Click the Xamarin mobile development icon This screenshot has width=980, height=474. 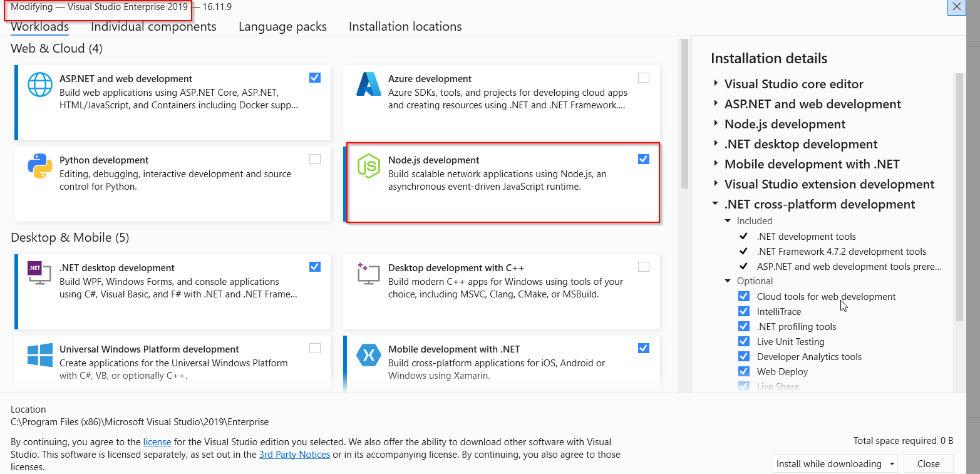pyautogui.click(x=369, y=355)
